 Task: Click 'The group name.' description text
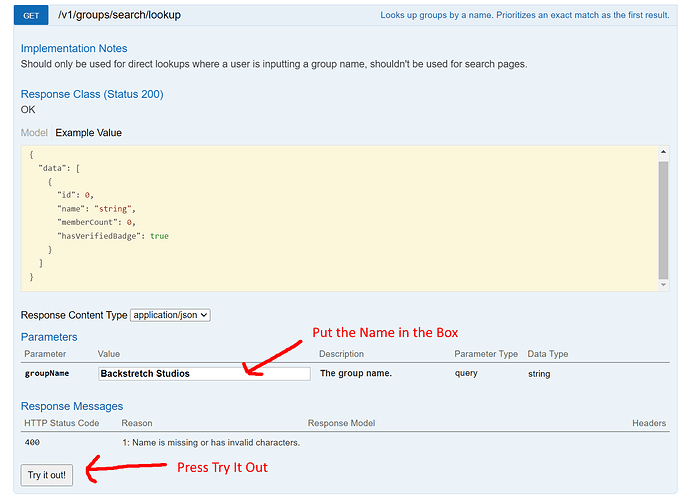point(356,373)
